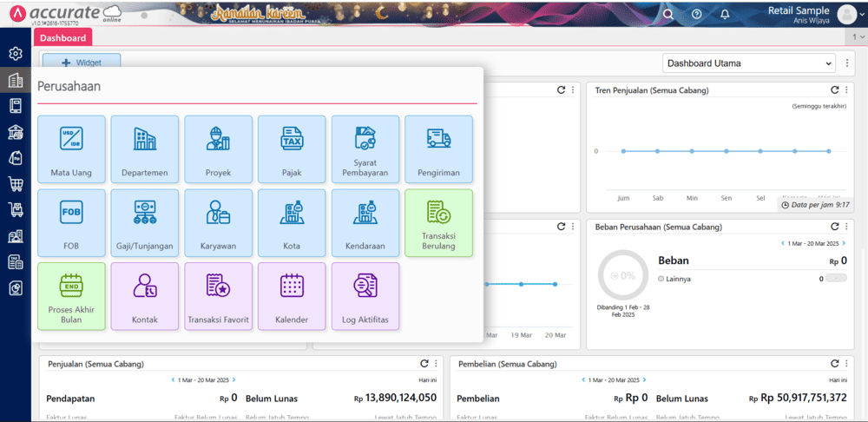Click the Accurate Online logo
The height and width of the screenshot is (422, 868).
point(65,14)
